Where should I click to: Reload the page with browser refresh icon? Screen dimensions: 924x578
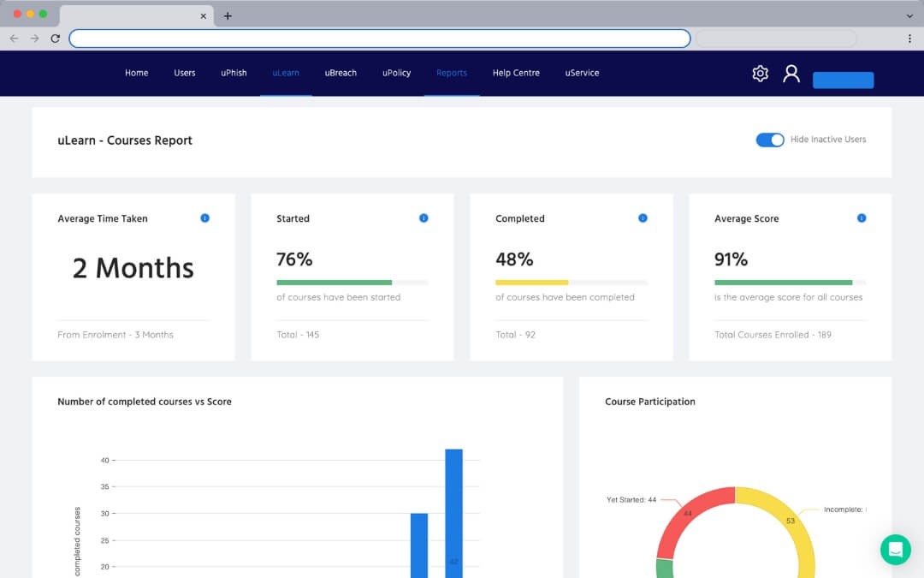click(56, 39)
